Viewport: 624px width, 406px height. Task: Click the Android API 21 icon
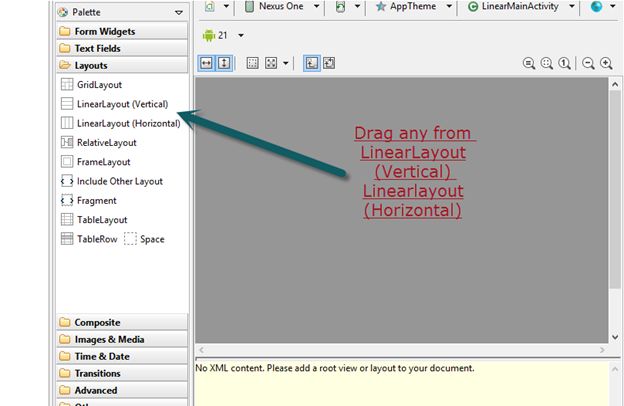pyautogui.click(x=209, y=35)
